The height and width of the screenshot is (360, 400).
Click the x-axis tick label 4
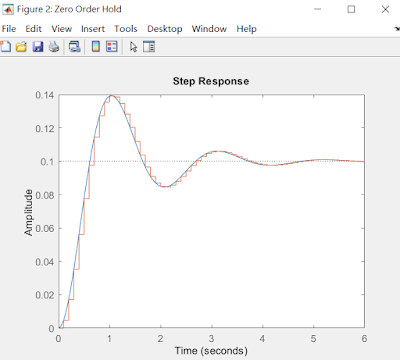(262, 339)
